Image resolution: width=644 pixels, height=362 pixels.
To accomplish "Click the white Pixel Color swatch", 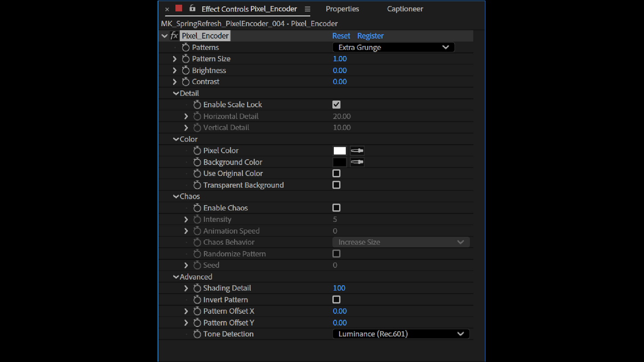I will [339, 150].
